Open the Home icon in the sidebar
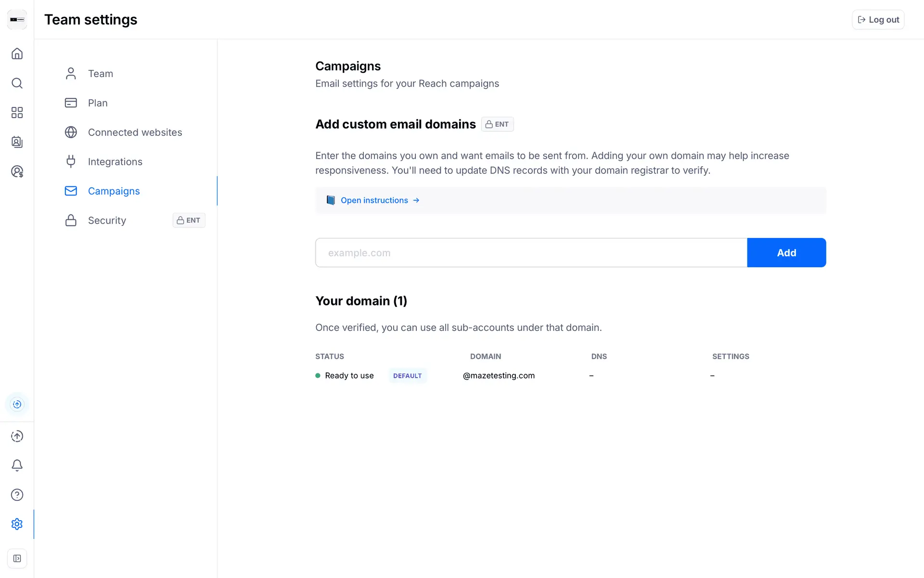 coord(17,53)
